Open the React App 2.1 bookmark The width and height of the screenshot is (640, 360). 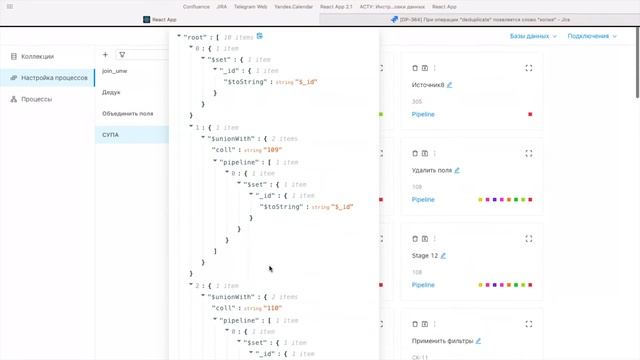[336, 7]
